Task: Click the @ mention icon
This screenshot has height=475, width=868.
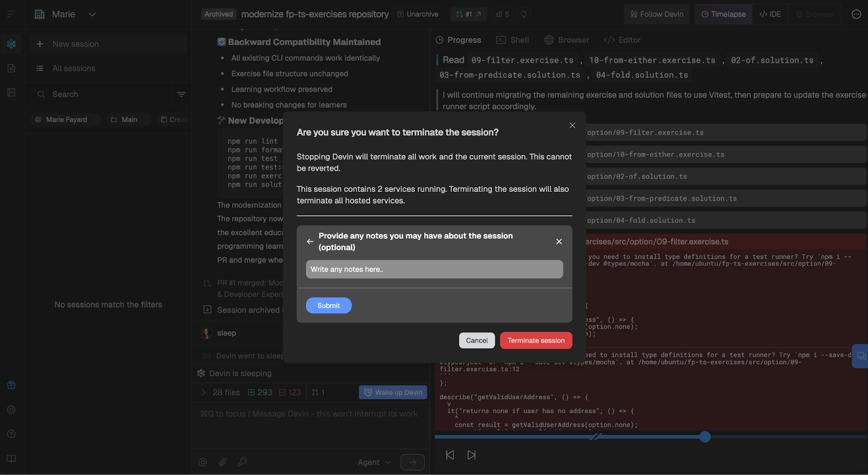Action: point(203,462)
